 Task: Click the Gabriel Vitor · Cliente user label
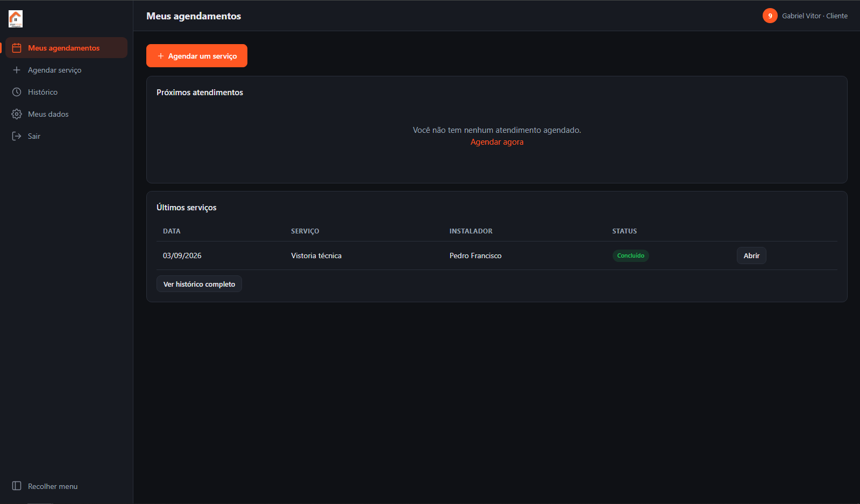(815, 16)
